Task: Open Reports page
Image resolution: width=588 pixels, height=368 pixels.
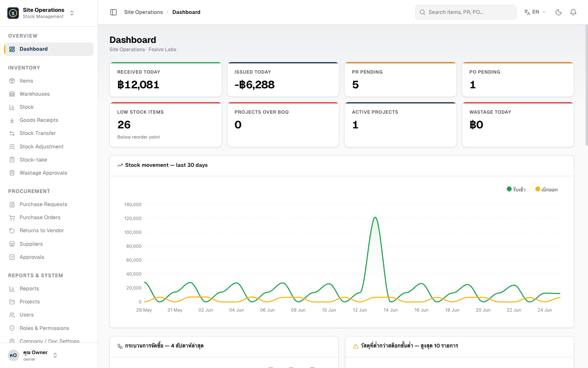Action: [x=49, y=289]
